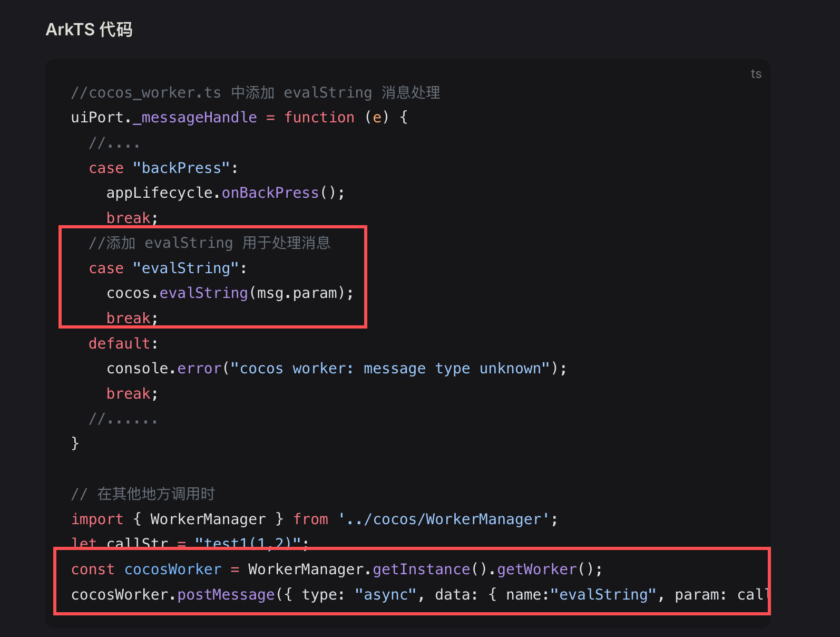Click the "cocosWorker" constant declaration name
840x637 pixels.
(x=173, y=570)
